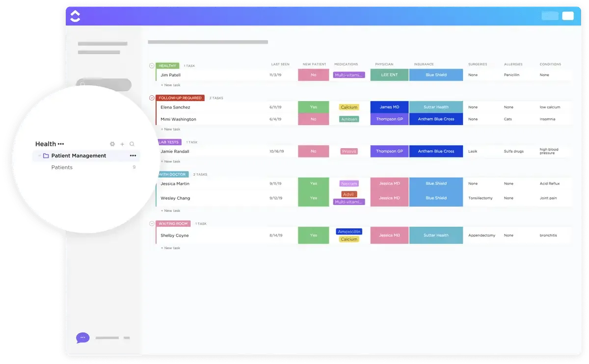
Task: Click the Surgeries column header
Action: tap(478, 64)
